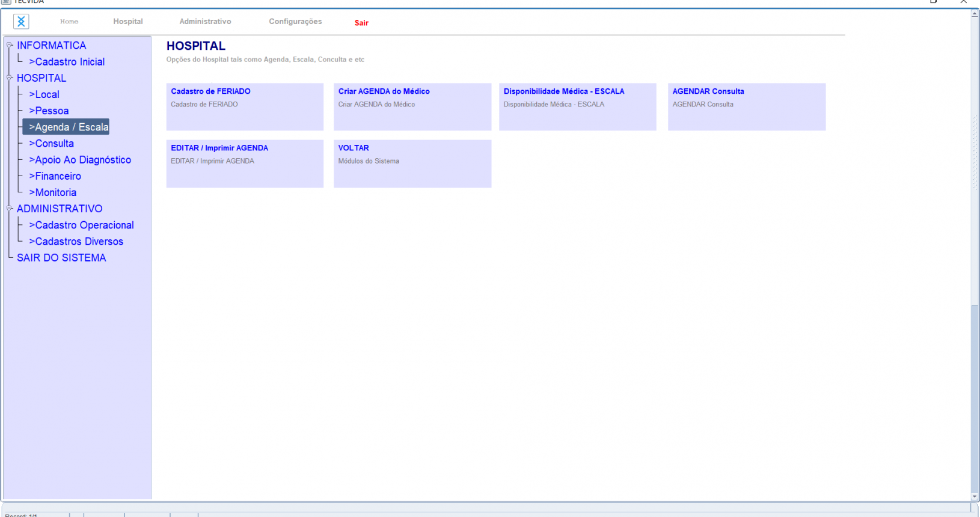Click the red Sair link
Image resolution: width=980 pixels, height=517 pixels.
tap(361, 23)
